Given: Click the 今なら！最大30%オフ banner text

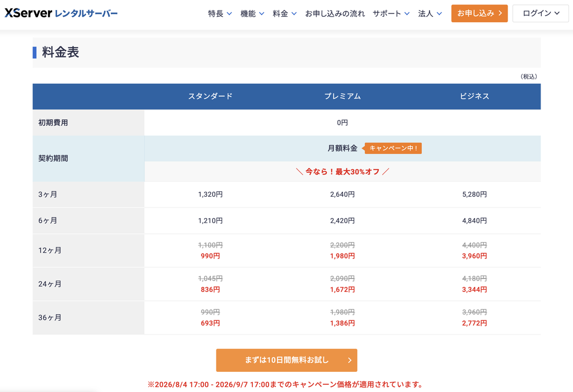Looking at the screenshot, I should [342, 172].
